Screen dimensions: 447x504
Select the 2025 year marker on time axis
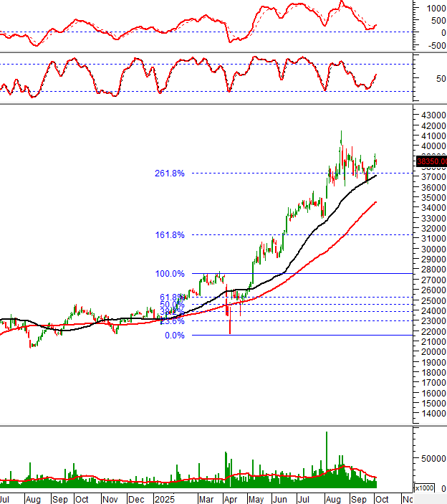click(x=165, y=498)
